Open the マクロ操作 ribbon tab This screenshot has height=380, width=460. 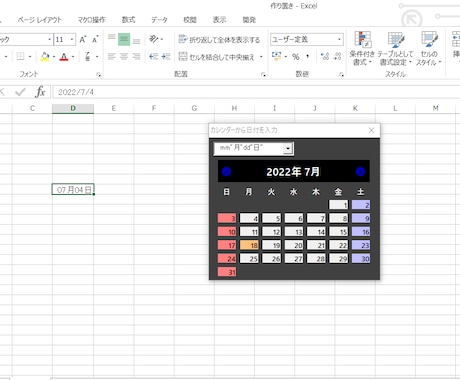[91, 20]
